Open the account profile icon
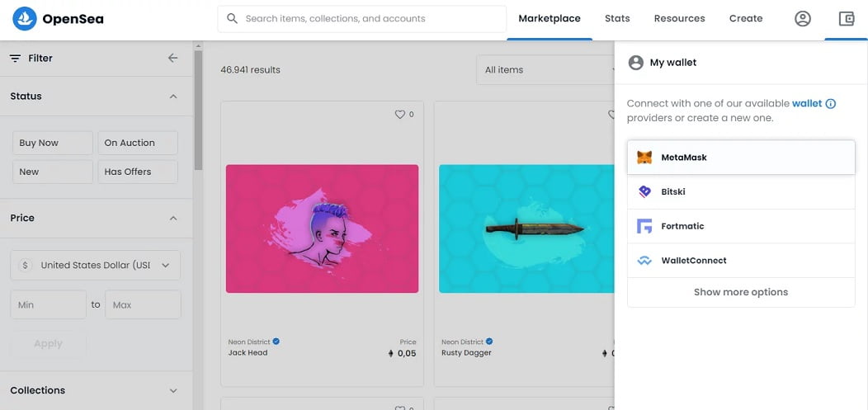 [x=802, y=19]
